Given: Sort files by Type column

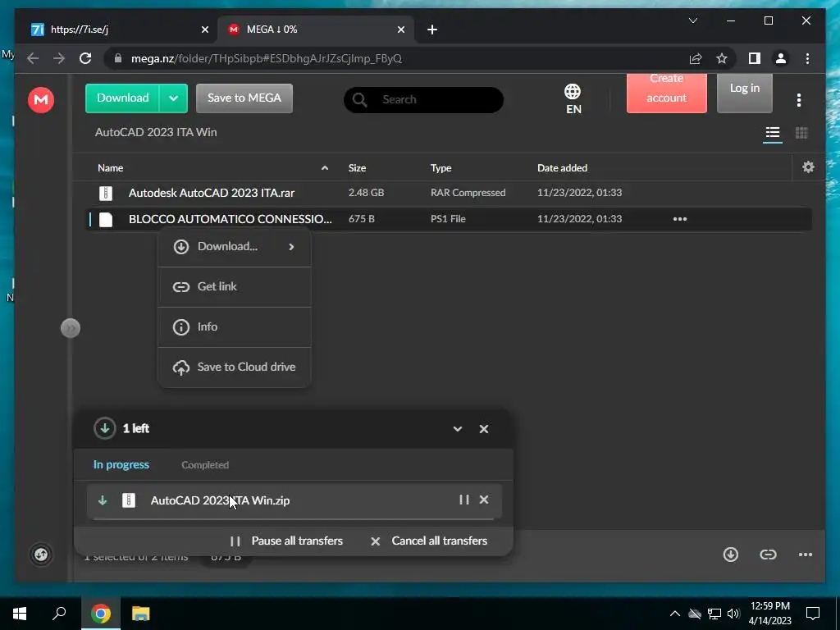Looking at the screenshot, I should click(441, 167).
